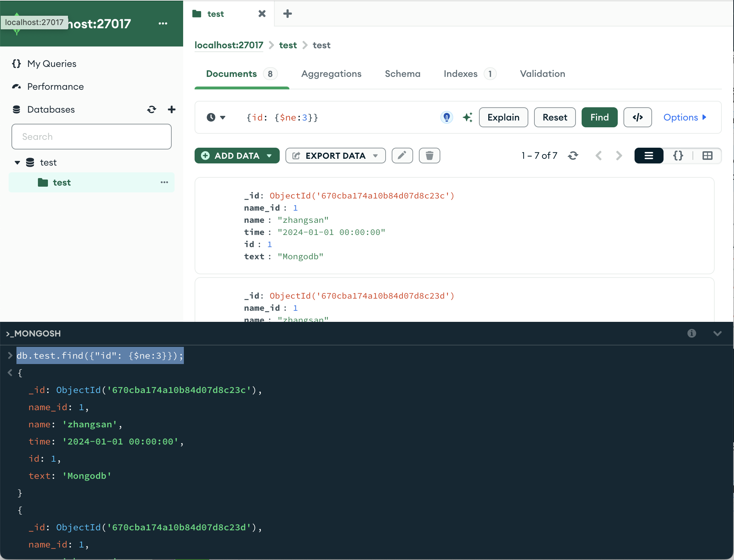Switch to the Aggregations tab
Image resolution: width=734 pixels, height=560 pixels.
(x=331, y=74)
